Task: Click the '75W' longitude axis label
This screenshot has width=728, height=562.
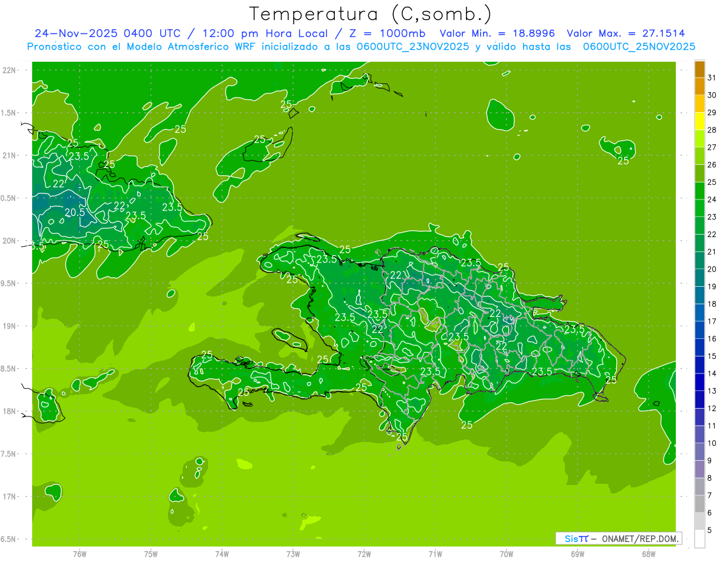Action: [151, 554]
